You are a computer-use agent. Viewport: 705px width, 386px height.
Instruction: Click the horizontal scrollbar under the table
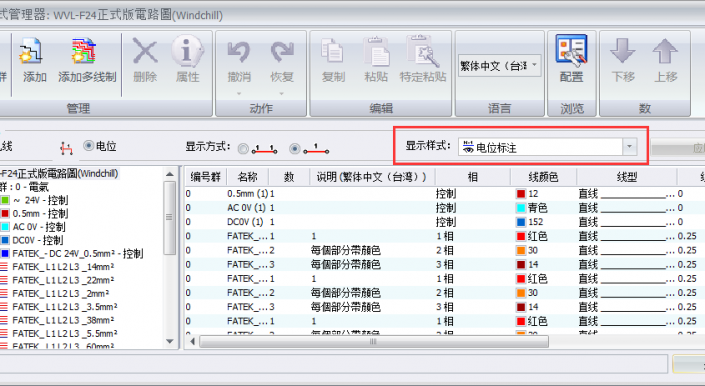[x=373, y=342]
